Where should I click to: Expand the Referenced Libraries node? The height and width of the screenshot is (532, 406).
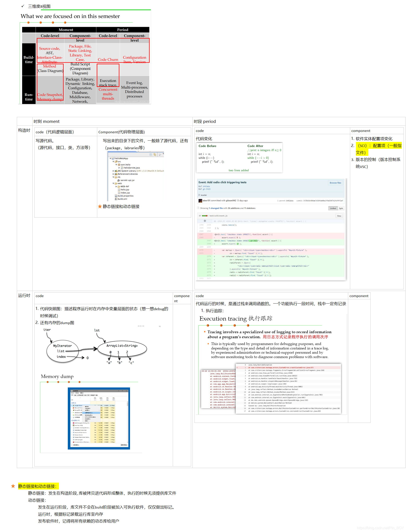click(x=113, y=174)
